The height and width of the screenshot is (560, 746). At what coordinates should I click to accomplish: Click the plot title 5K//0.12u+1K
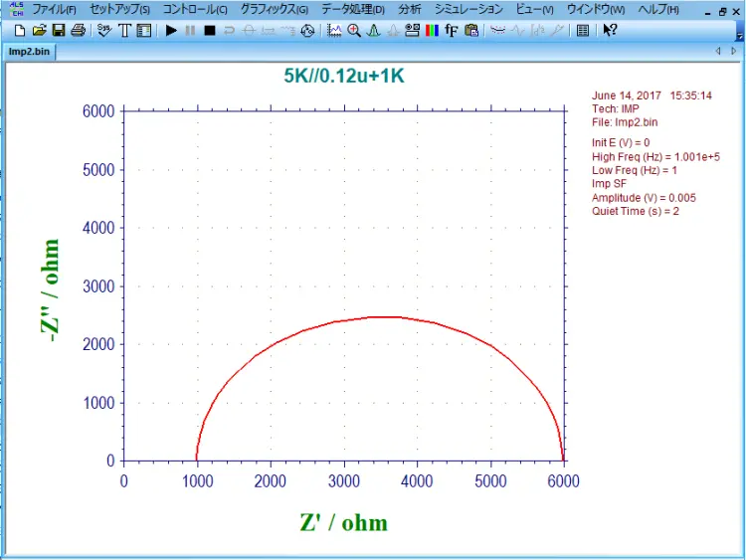[x=344, y=77]
